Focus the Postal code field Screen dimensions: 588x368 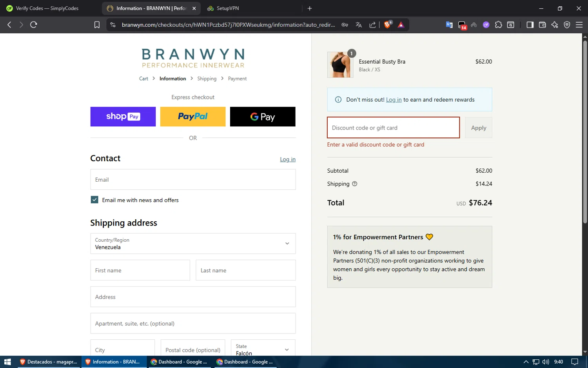193,348
